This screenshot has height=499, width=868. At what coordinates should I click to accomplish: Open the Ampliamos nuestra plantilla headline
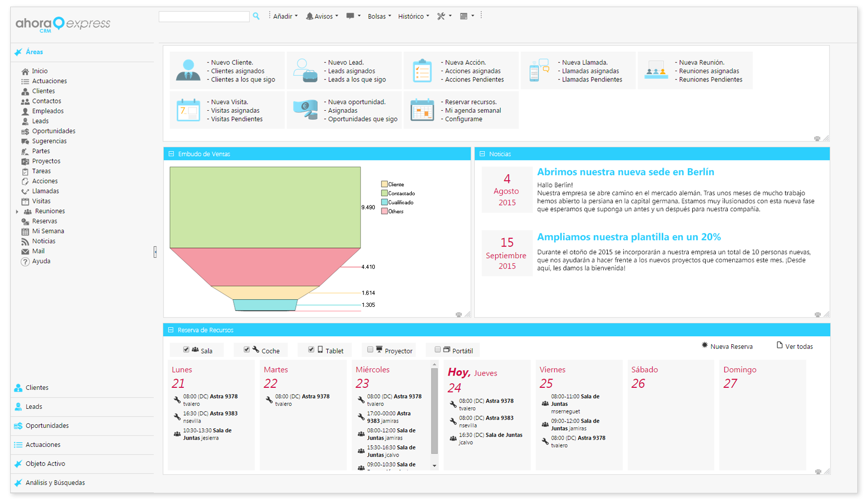[629, 237]
